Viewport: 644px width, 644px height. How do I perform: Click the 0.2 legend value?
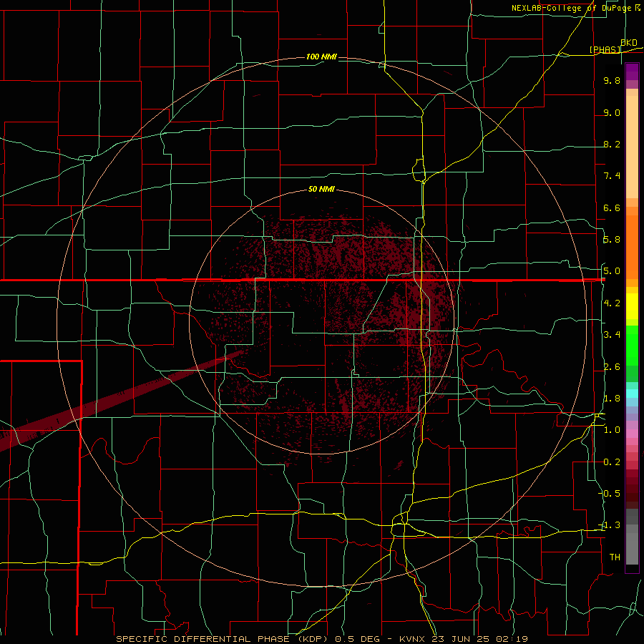click(x=612, y=462)
